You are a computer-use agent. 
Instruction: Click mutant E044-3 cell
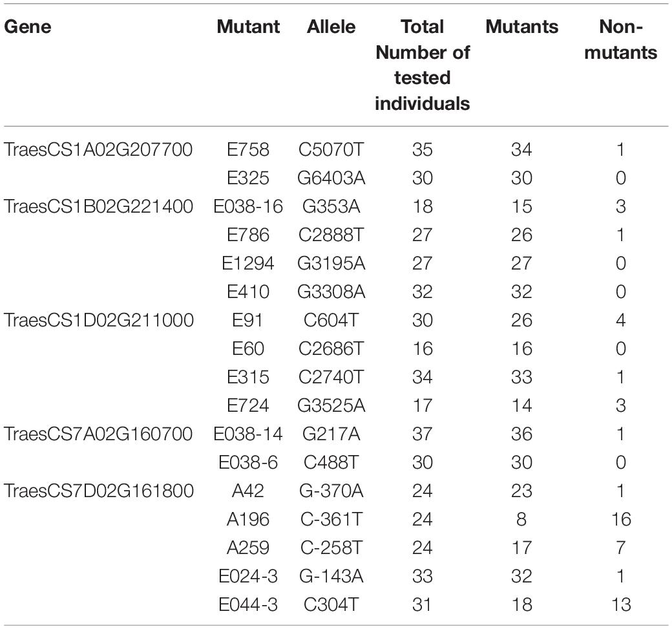coord(248,604)
